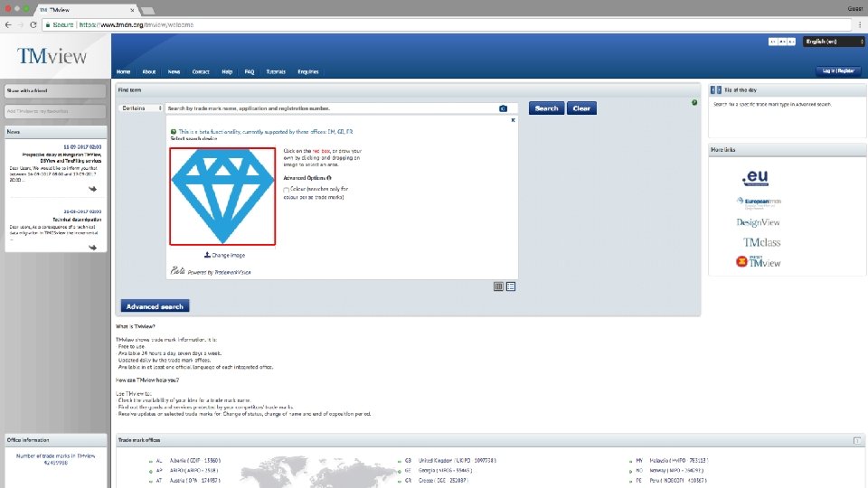
Task: Click the Search button
Action: tap(546, 108)
